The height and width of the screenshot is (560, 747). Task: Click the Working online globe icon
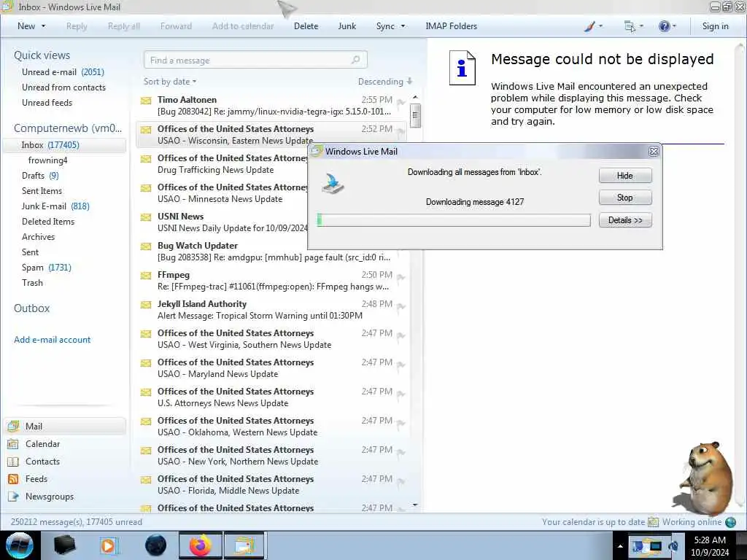click(730, 522)
